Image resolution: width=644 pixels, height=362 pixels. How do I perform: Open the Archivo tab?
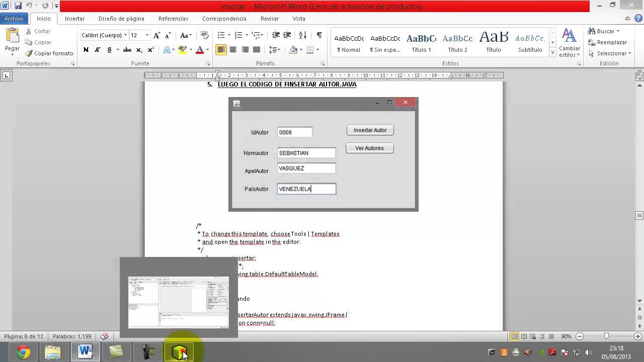14,19
